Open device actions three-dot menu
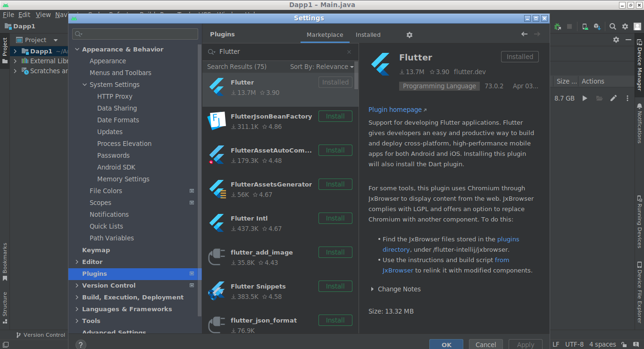The image size is (644, 349). (627, 98)
